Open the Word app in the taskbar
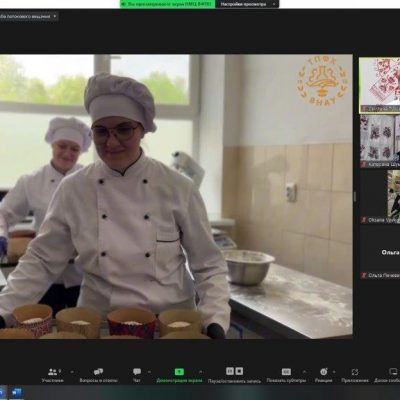 tap(16, 393)
